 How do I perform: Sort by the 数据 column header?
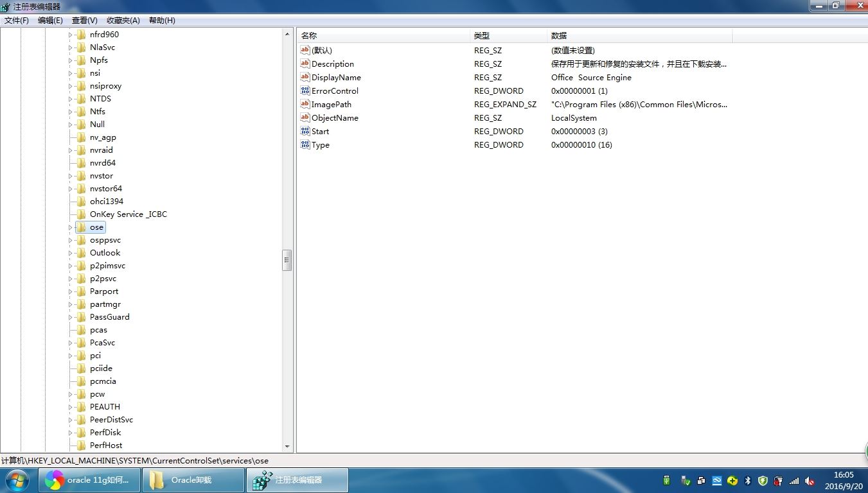639,36
